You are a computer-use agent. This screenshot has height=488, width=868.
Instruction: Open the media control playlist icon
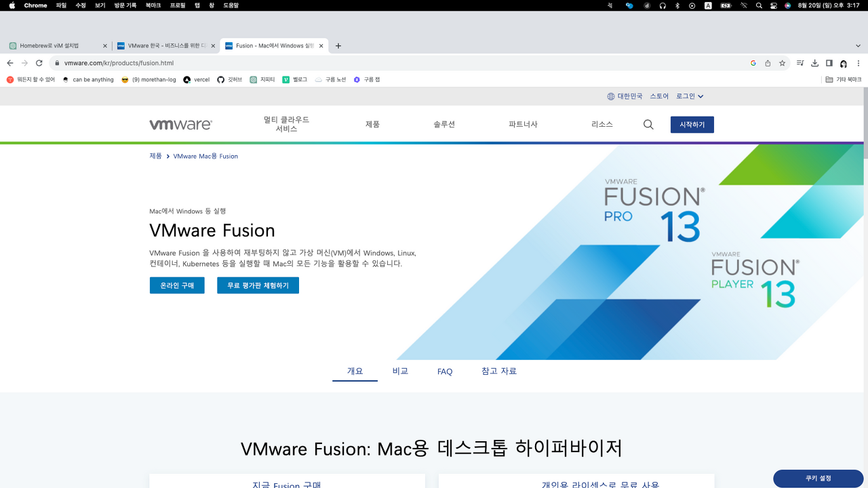pyautogui.click(x=800, y=63)
